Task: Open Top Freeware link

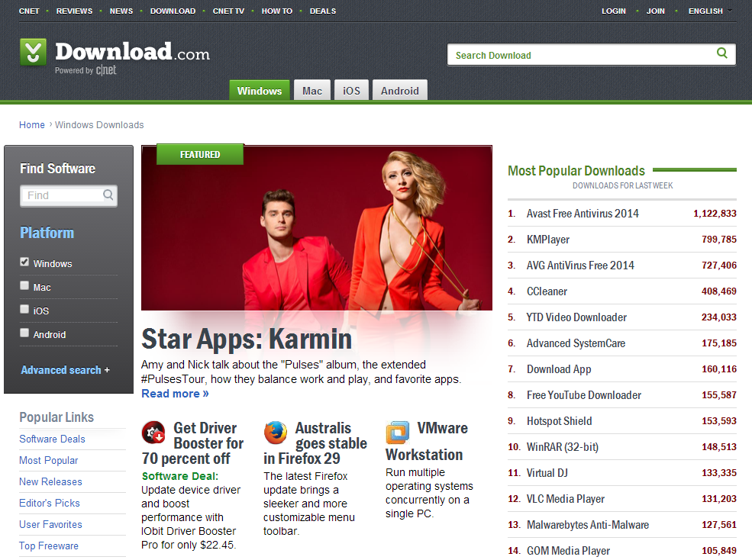Action: [48, 546]
